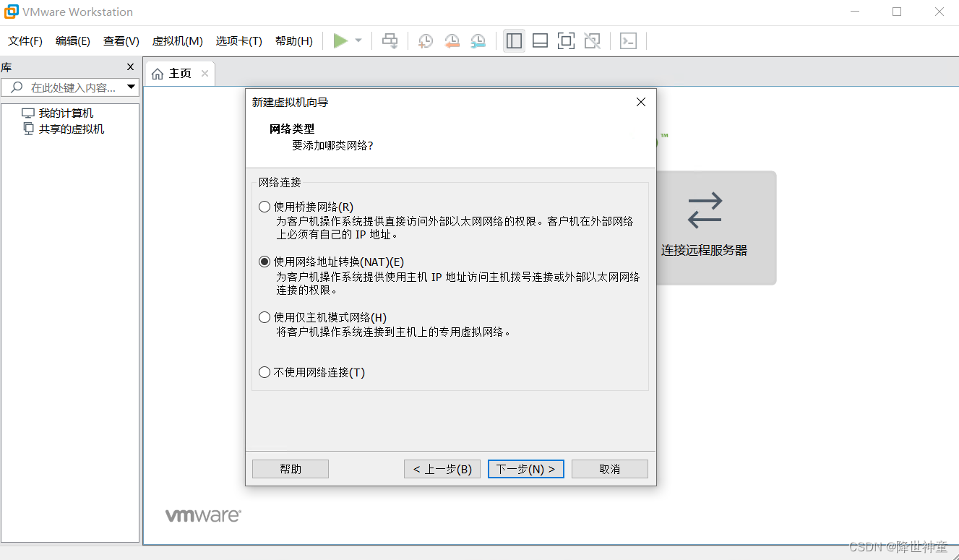Open the 编辑(E) menu
Image resolution: width=959 pixels, height=560 pixels.
coord(73,41)
